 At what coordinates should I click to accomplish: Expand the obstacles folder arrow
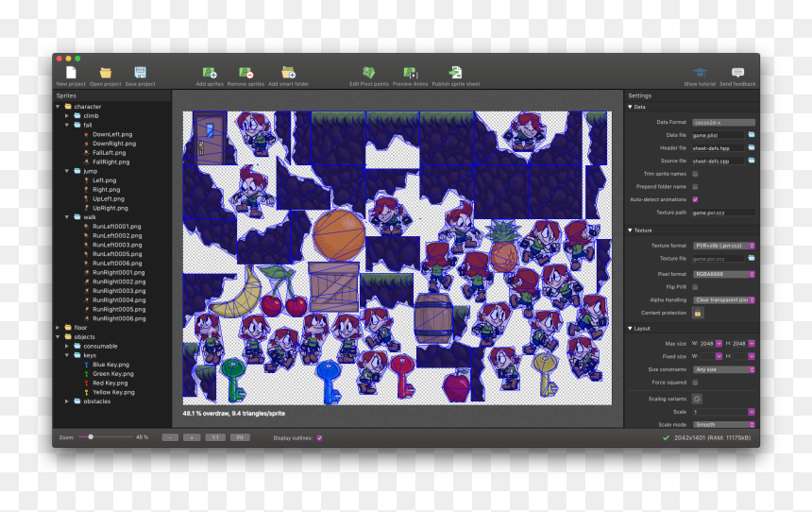pos(67,401)
